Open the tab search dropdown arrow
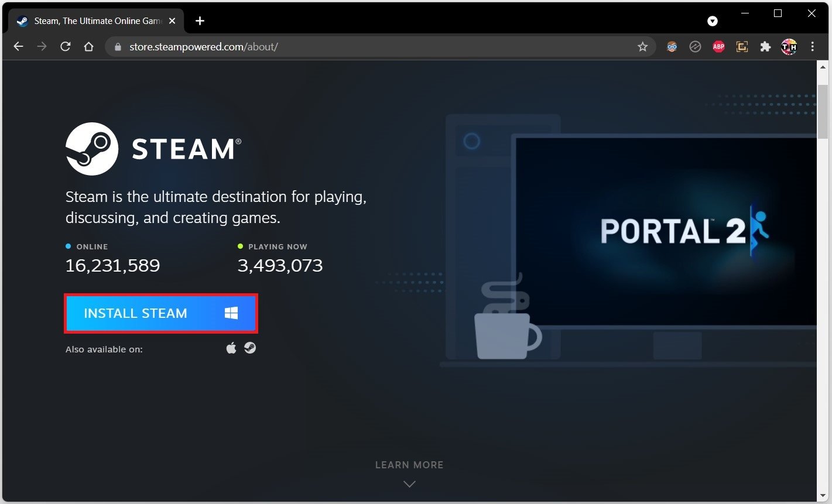Viewport: 832px width, 504px height. [713, 21]
